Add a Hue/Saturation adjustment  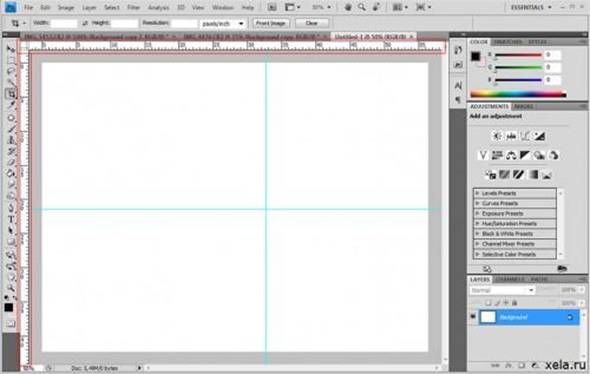(497, 155)
